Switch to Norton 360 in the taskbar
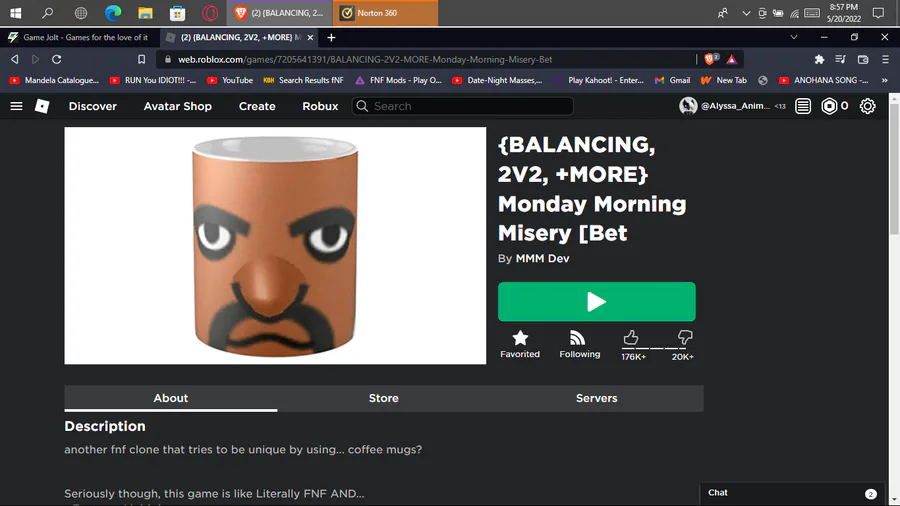Image resolution: width=900 pixels, height=506 pixels. point(386,13)
